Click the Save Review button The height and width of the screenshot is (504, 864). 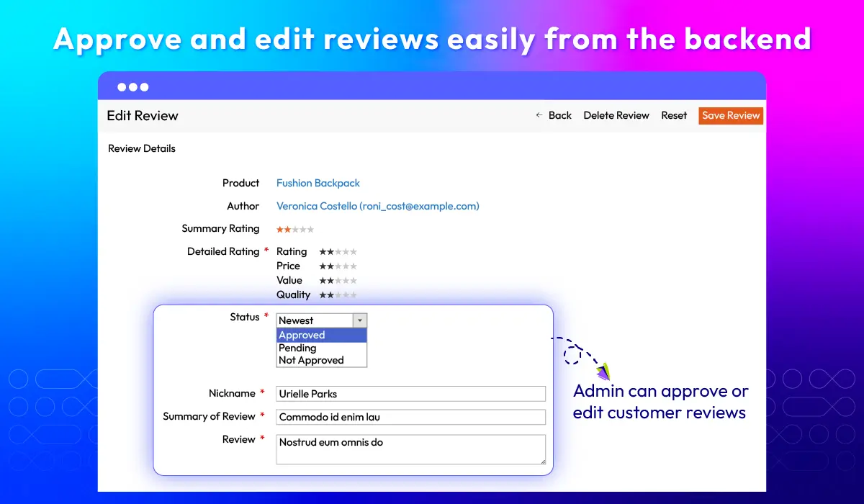click(731, 115)
